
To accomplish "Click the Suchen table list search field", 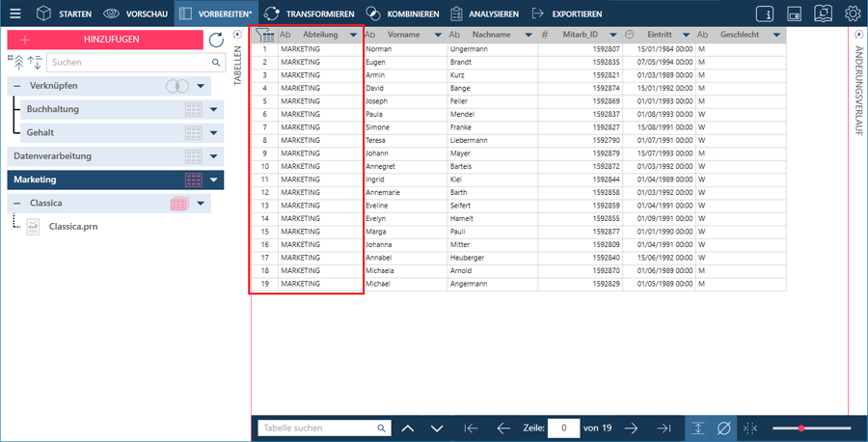I will (x=136, y=63).
